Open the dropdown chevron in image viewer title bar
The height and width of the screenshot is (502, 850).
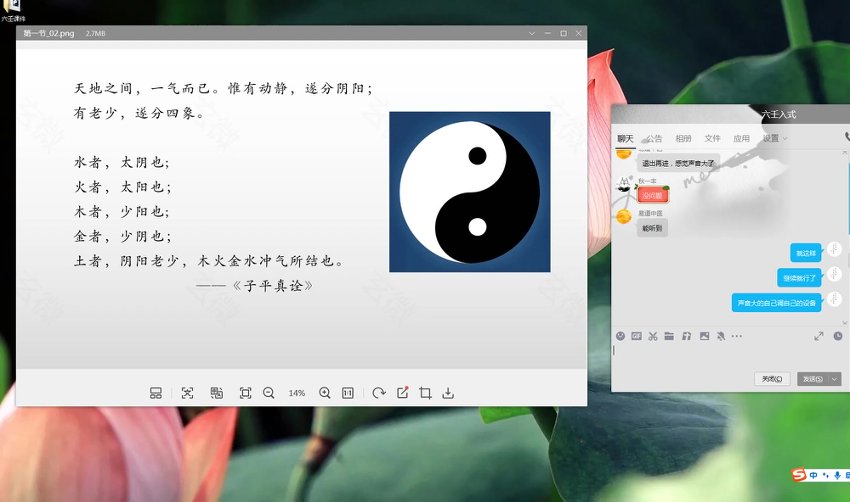(x=532, y=34)
